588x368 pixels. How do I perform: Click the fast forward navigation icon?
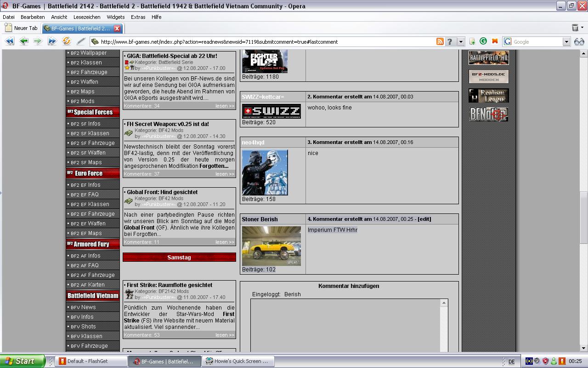(x=52, y=41)
